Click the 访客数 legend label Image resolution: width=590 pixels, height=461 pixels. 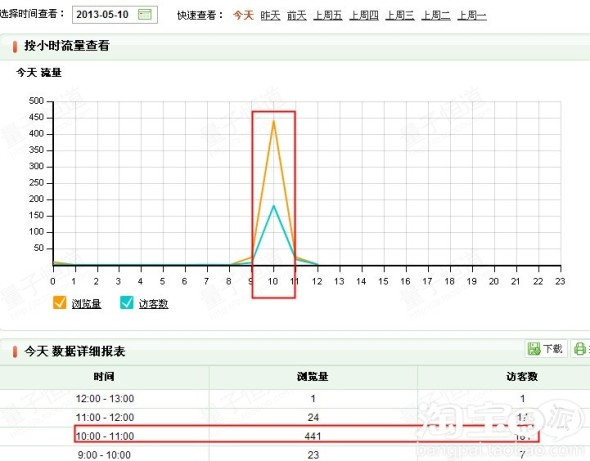click(x=154, y=304)
